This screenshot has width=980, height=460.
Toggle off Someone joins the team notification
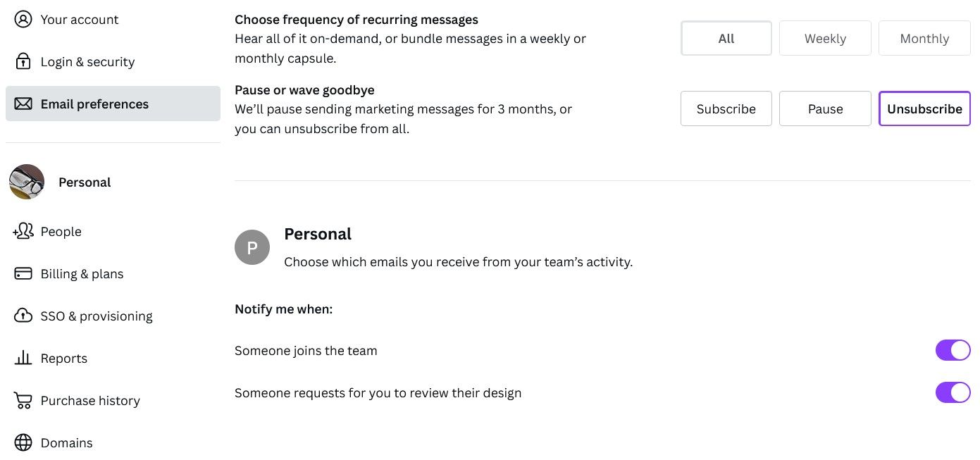pos(953,350)
